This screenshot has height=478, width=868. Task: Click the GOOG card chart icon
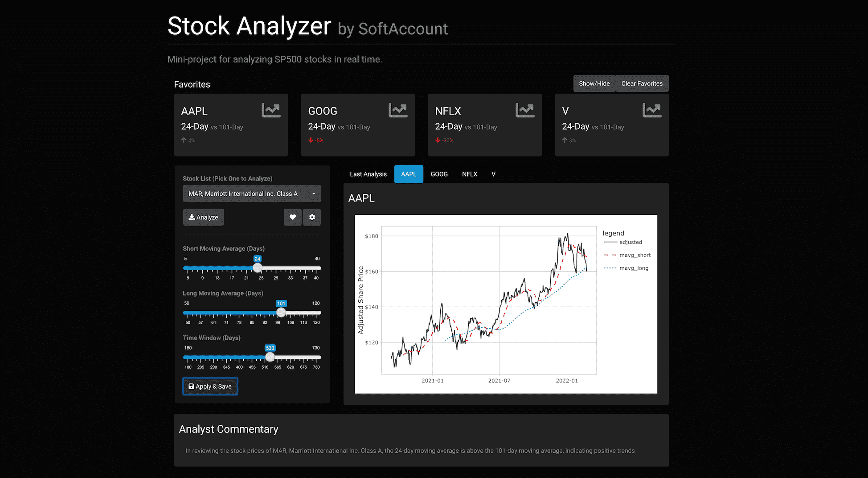point(398,110)
